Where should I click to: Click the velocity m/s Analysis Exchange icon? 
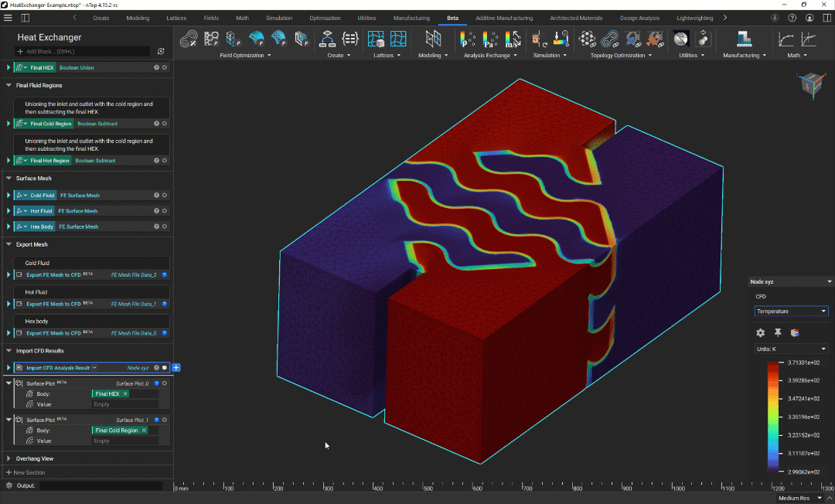tap(513, 39)
